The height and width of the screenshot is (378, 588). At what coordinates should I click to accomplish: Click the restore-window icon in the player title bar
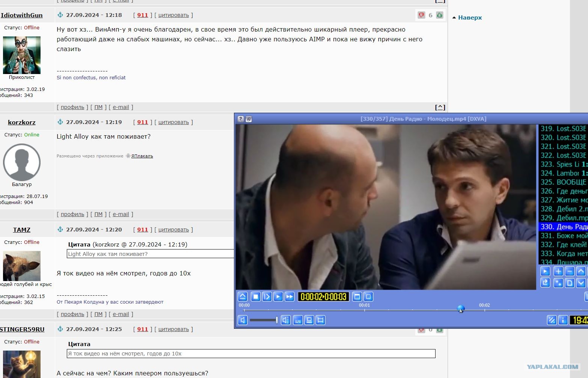point(249,119)
